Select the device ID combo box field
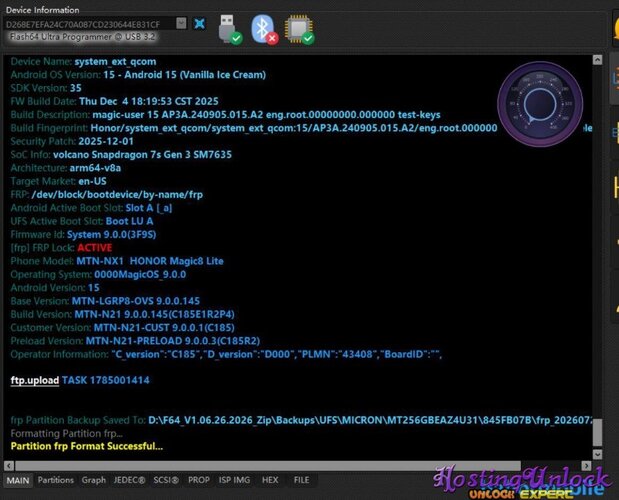Viewport: 619px width, 500px height. (x=95, y=24)
